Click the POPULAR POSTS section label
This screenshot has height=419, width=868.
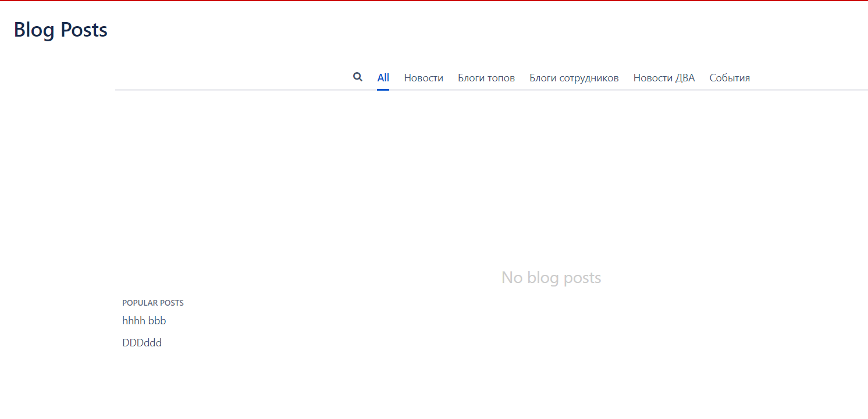[153, 303]
